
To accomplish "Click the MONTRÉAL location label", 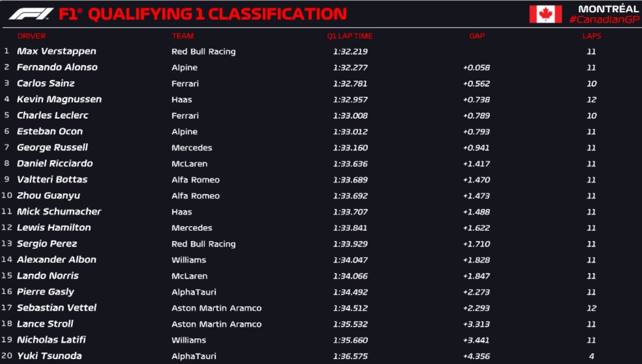I will [608, 9].
